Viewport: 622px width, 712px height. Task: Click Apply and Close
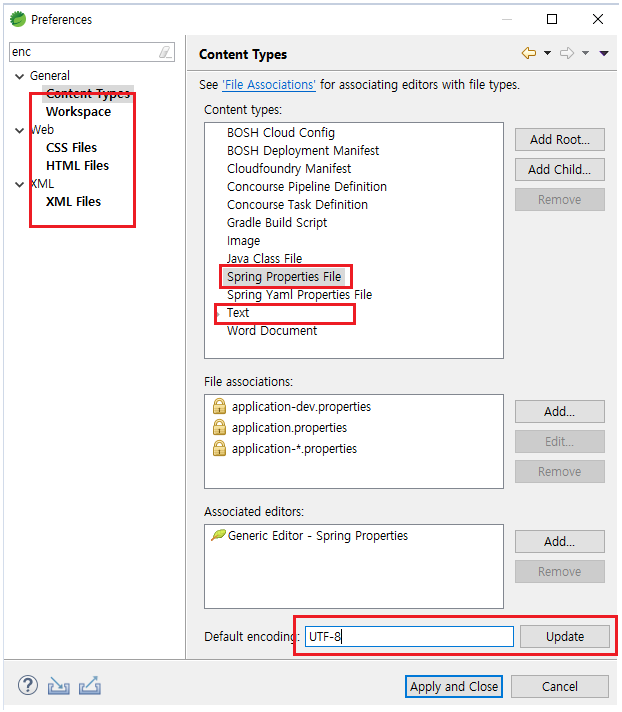pos(454,687)
